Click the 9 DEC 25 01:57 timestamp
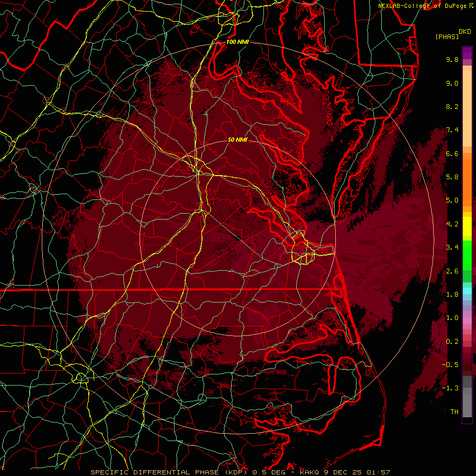 [356, 472]
